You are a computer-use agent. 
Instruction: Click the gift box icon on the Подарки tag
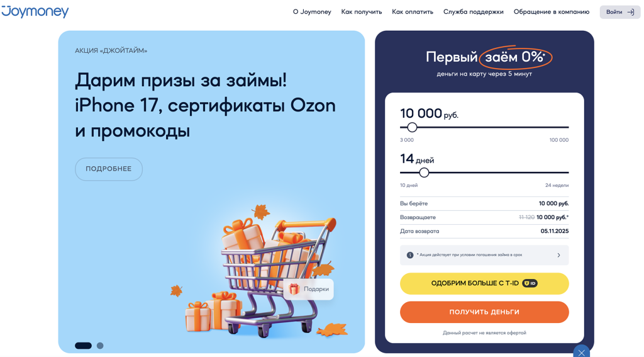tap(294, 289)
